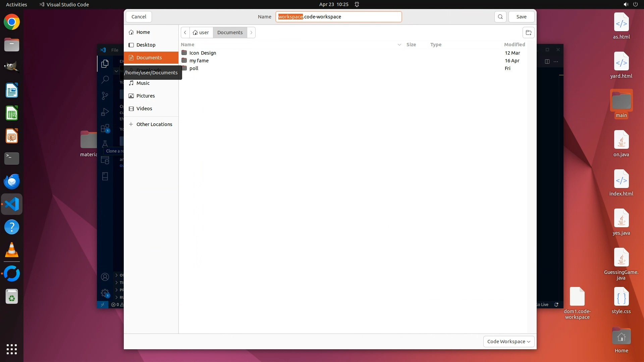The image size is (644, 362).
Task: Create a new folder via the header icon
Action: (x=528, y=33)
